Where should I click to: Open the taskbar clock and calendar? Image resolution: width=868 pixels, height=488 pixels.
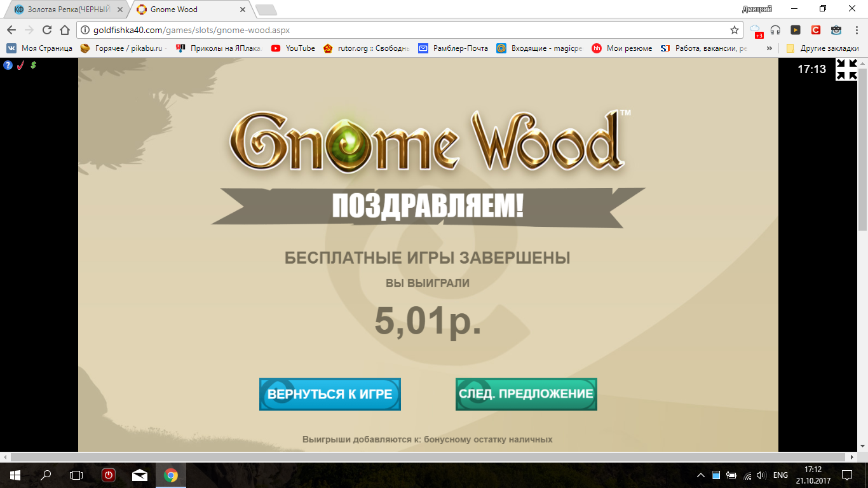pyautogui.click(x=813, y=475)
